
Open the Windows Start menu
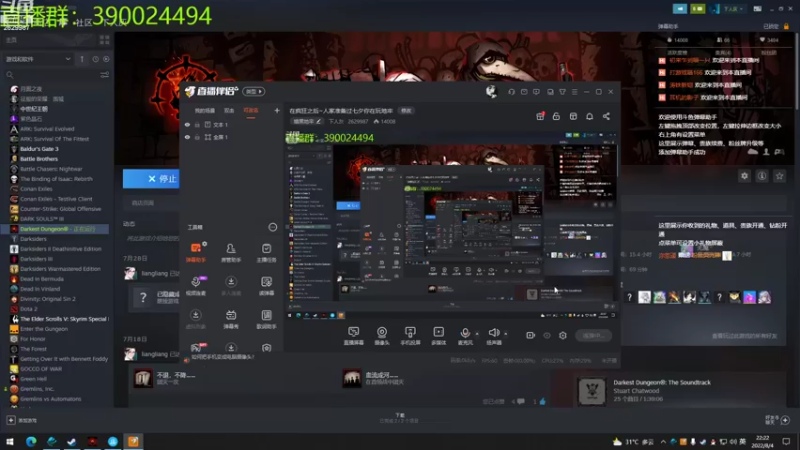[x=10, y=441]
